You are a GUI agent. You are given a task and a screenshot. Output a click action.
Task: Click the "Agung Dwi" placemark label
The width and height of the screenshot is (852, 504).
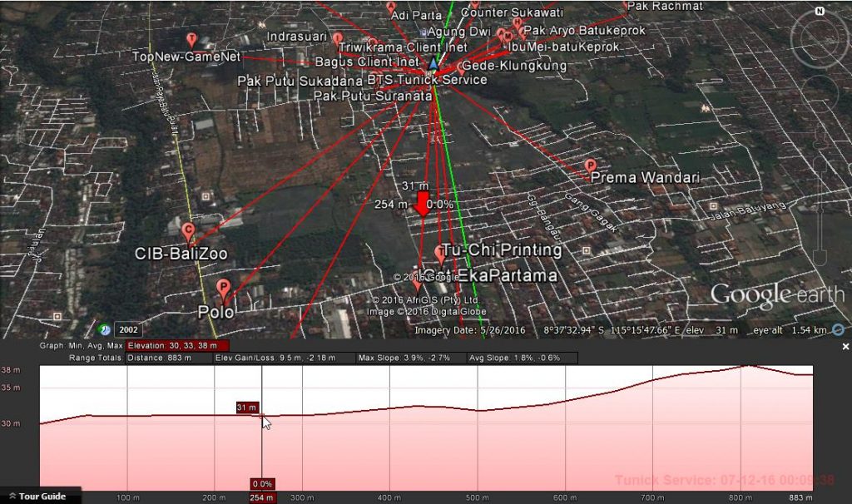point(459,32)
